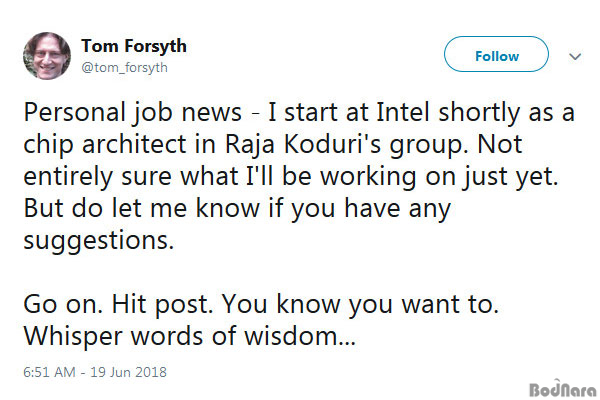Open the Tom Forsyth display name link
Viewport: 600px width, 400px height.
(133, 46)
